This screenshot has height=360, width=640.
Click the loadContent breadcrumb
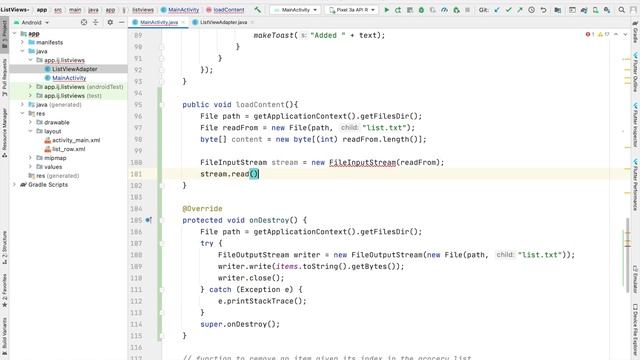pyautogui.click(x=225, y=10)
